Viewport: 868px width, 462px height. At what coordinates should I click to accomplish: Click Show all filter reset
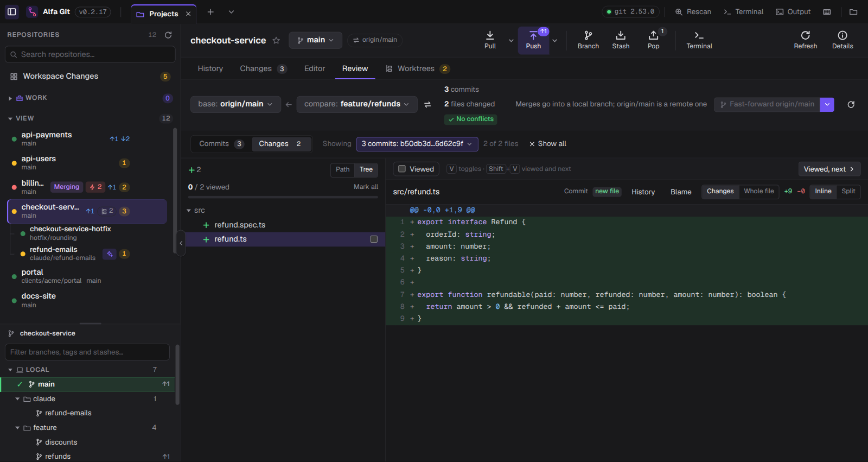pos(548,144)
